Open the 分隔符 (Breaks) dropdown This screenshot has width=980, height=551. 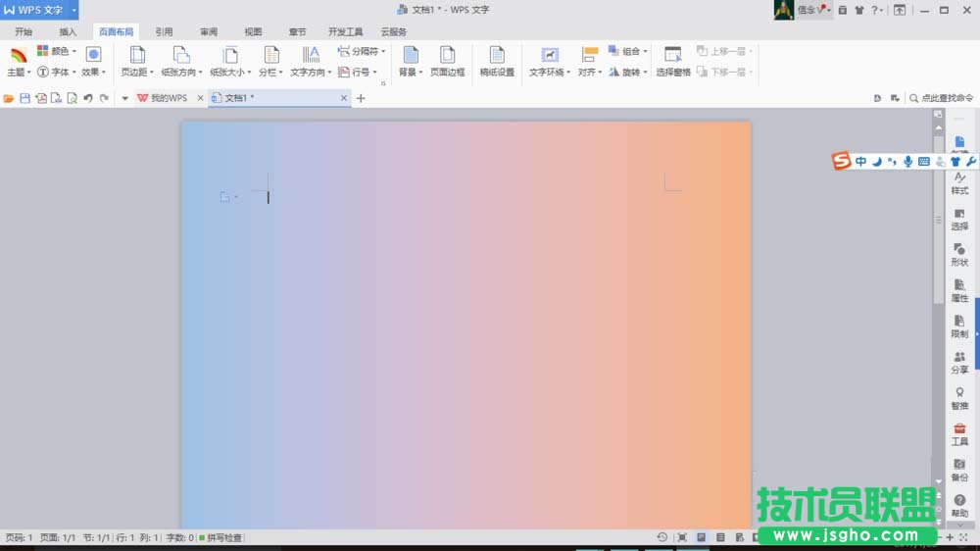point(362,51)
